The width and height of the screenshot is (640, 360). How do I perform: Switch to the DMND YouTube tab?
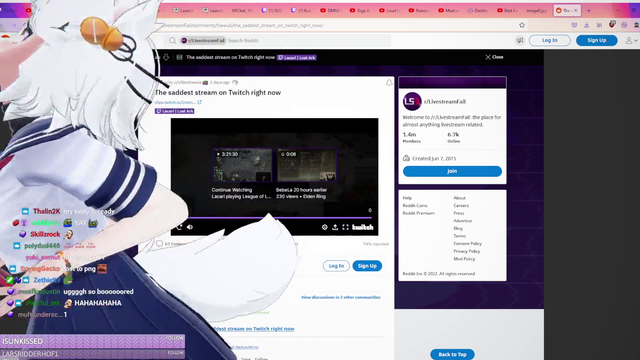coord(331,11)
